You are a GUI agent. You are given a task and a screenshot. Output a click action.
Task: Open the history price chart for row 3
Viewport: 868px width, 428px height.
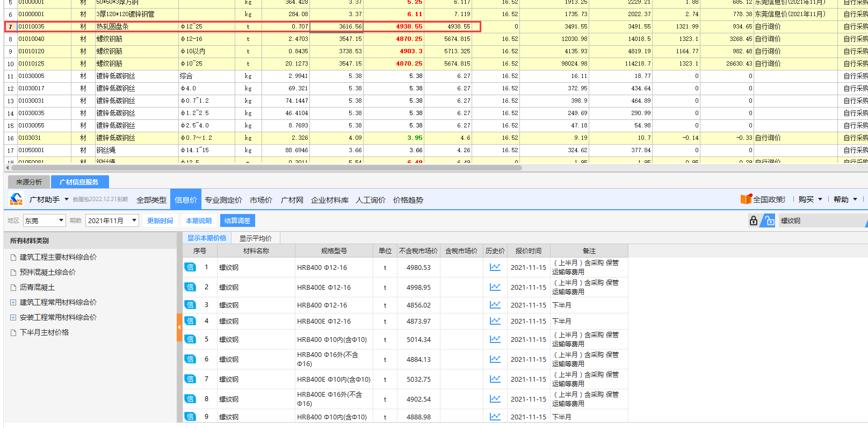coord(495,305)
